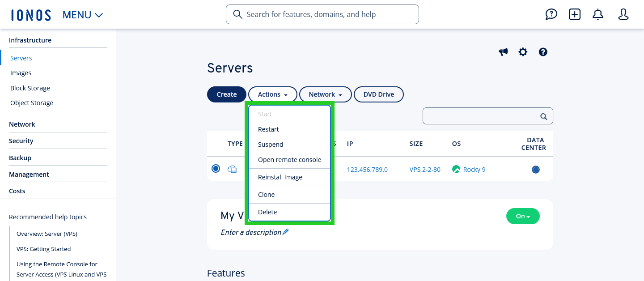This screenshot has height=281, width=644.
Task: Click the server list filter field
Action: pyautogui.click(x=488, y=116)
